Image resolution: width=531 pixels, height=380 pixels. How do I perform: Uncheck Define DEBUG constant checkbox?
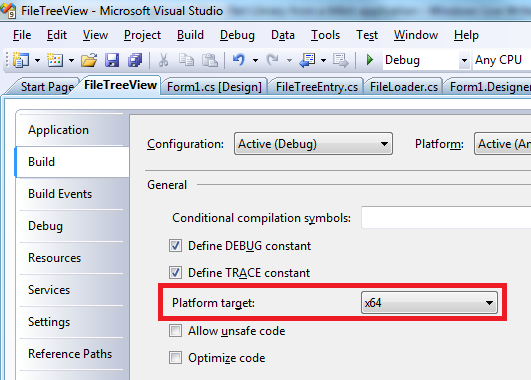(175, 246)
